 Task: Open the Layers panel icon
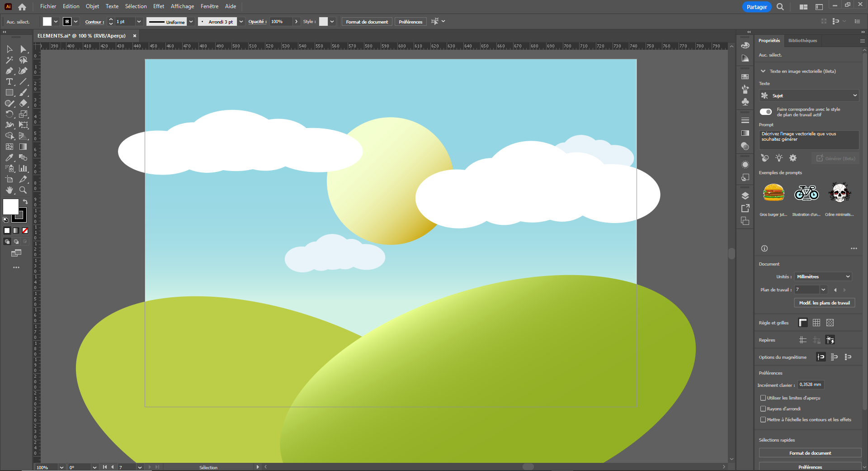coord(745,195)
